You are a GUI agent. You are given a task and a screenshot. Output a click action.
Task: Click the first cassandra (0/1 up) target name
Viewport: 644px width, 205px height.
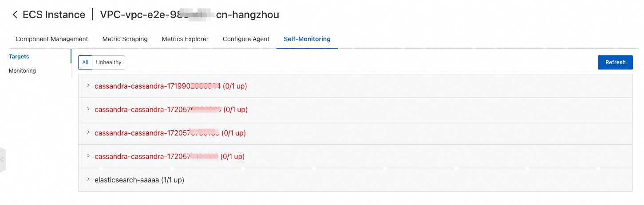170,86
